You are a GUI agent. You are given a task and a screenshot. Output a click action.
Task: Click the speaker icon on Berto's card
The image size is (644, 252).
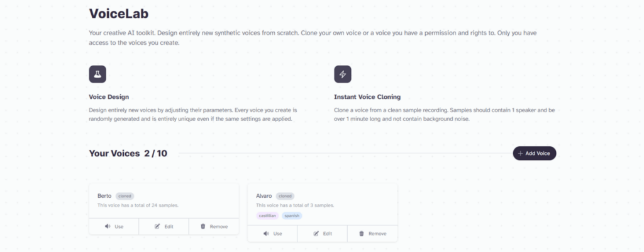108,226
